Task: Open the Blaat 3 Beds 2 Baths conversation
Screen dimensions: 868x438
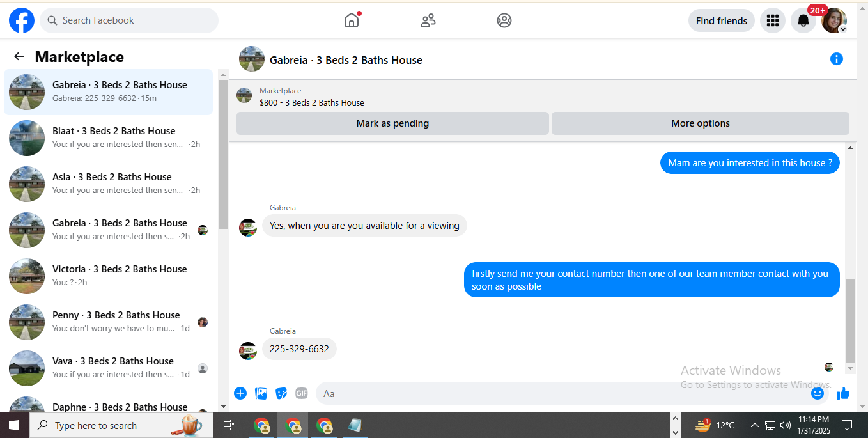Action: coord(109,138)
